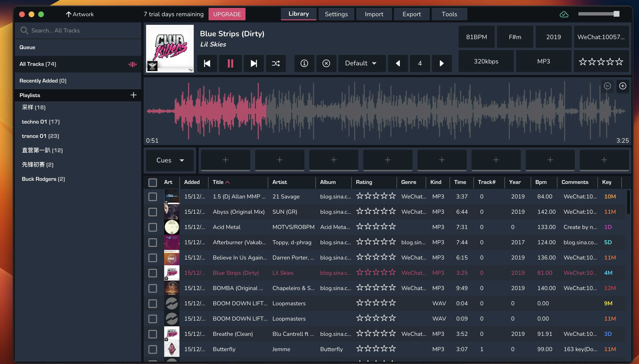Add a cue in the sixth cue slot
This screenshot has width=639, height=364.
click(x=496, y=160)
